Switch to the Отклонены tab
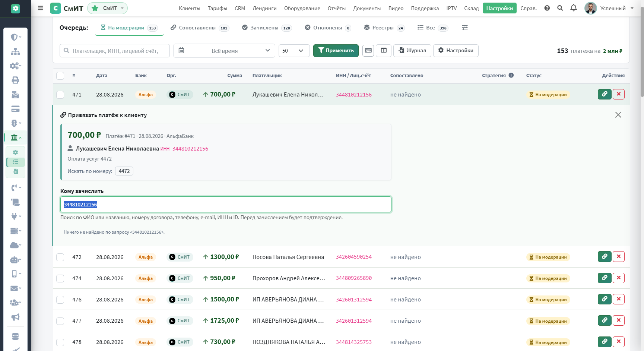 pyautogui.click(x=328, y=28)
